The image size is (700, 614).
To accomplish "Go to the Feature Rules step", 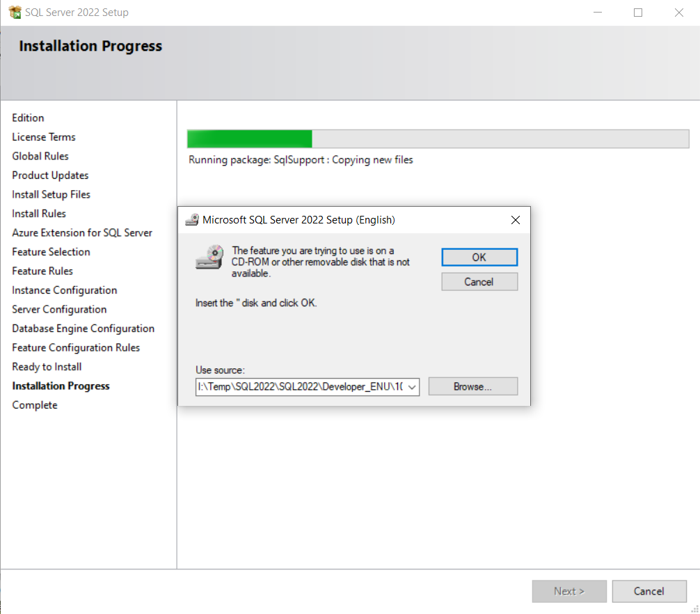I will pyautogui.click(x=42, y=271).
